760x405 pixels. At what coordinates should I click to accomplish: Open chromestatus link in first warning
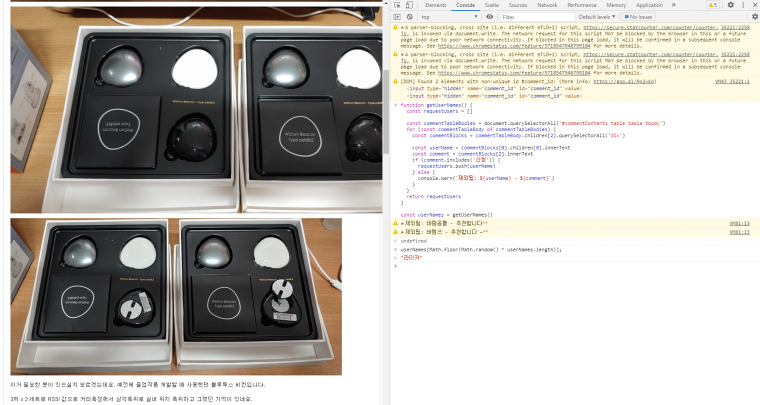(514, 46)
